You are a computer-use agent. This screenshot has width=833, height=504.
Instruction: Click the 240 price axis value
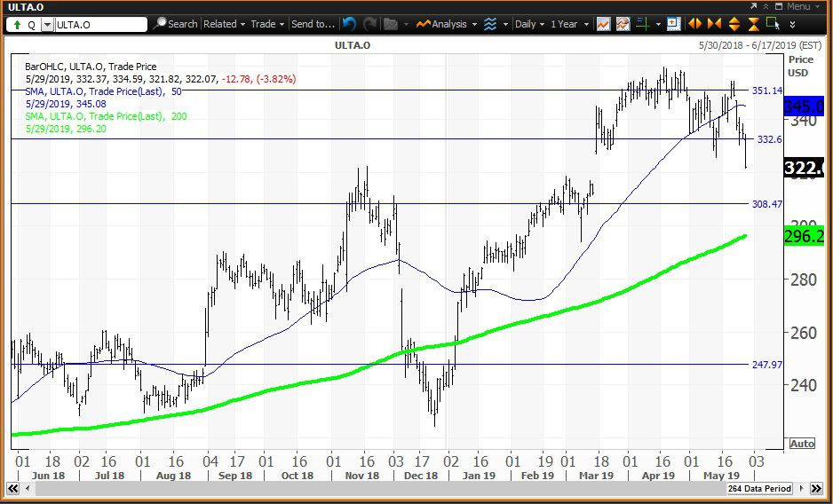803,384
